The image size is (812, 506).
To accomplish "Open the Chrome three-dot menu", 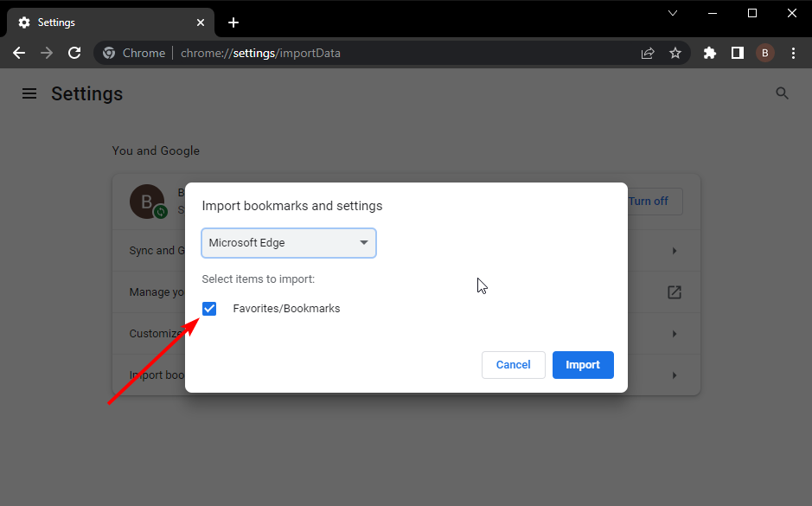I will [x=793, y=53].
